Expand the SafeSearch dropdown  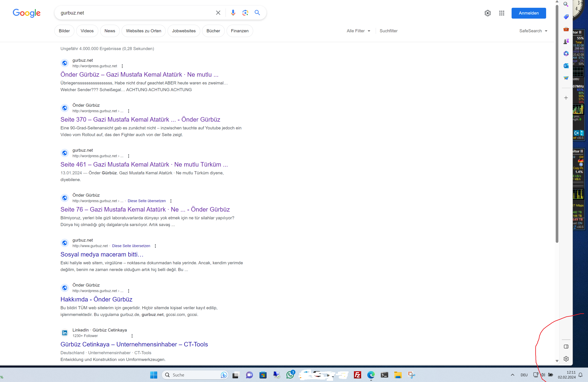(x=533, y=31)
